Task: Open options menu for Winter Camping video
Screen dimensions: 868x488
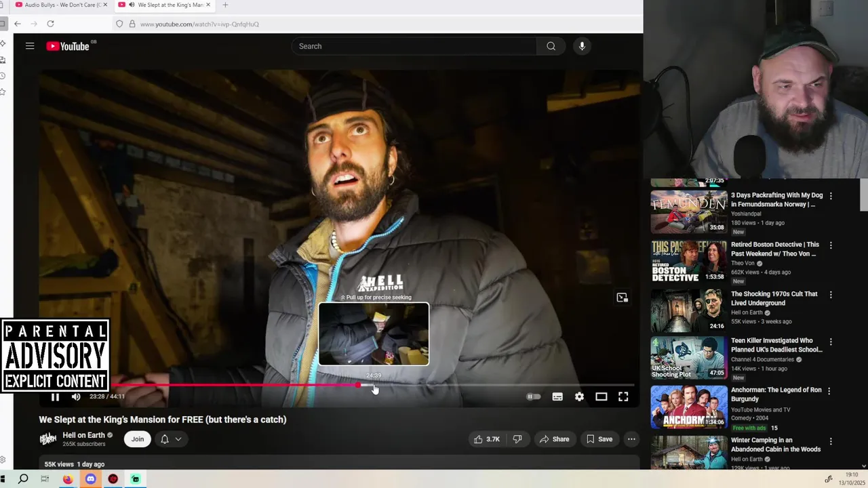Action: [831, 441]
